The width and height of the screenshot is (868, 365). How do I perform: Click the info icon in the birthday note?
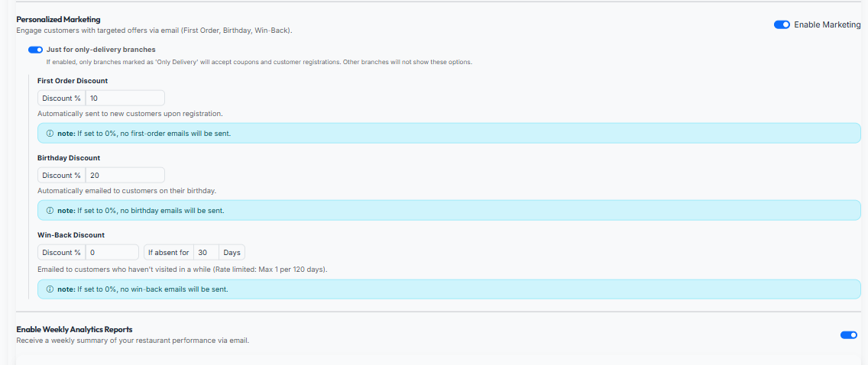(50, 210)
